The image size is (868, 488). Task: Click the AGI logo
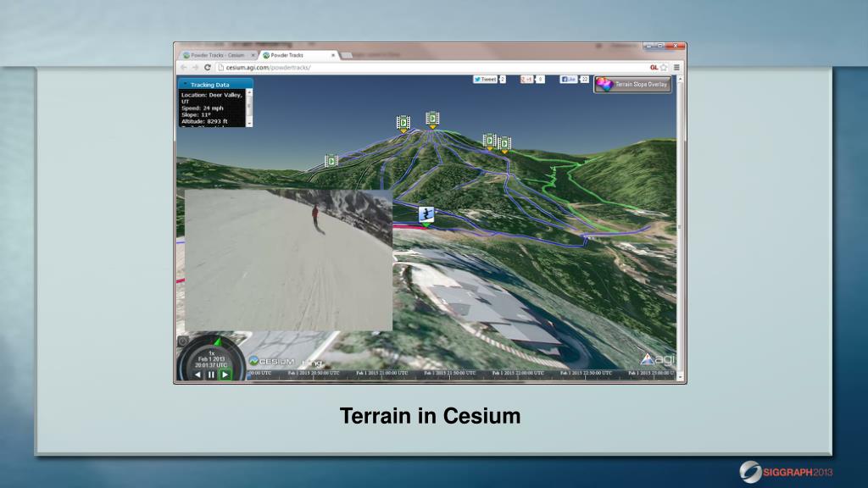658,359
